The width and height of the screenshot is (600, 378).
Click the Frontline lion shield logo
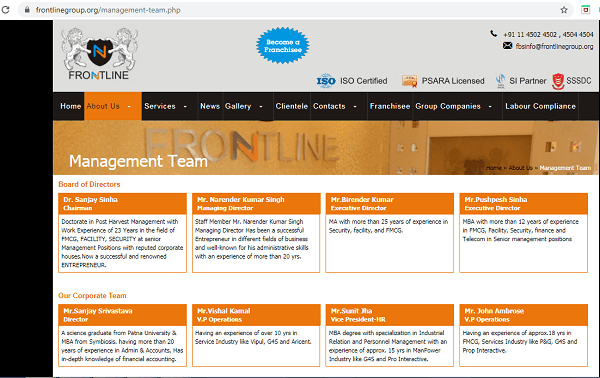pos(99,54)
